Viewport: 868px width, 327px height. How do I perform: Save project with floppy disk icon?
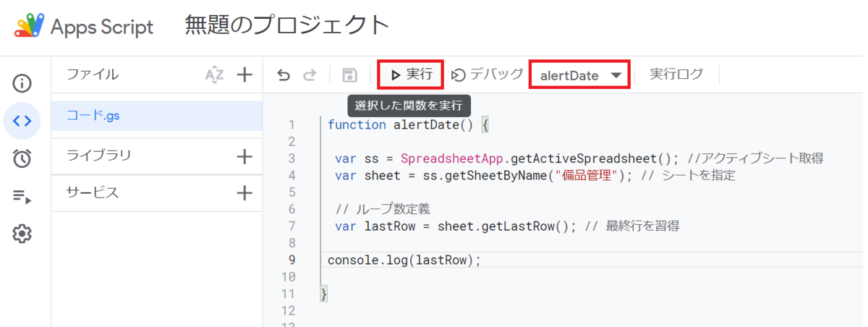349,75
